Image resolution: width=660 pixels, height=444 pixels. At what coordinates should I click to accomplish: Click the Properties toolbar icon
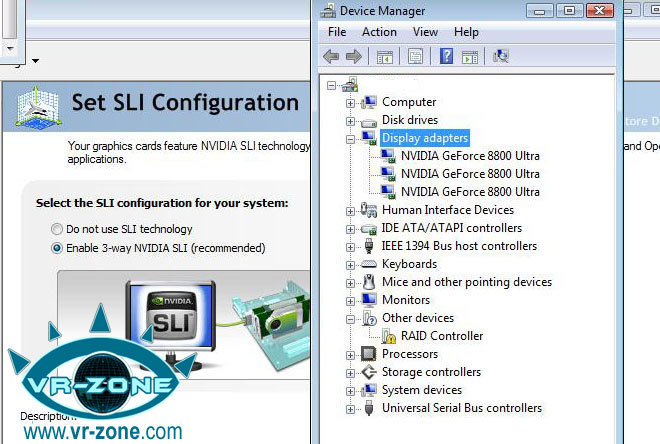pyautogui.click(x=415, y=56)
